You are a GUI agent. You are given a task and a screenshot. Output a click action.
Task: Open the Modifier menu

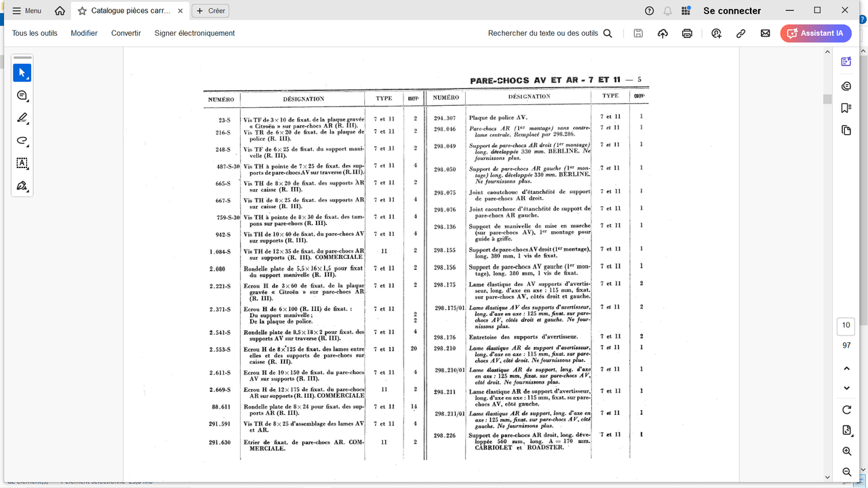pos(84,33)
